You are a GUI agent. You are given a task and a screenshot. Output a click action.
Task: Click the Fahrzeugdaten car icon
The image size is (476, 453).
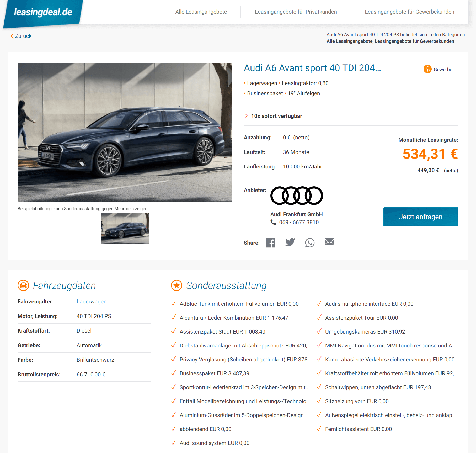tap(23, 285)
